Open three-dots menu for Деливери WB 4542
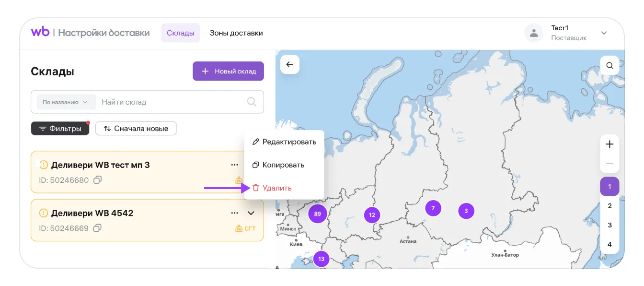The height and width of the screenshot is (286, 644). coord(234,213)
